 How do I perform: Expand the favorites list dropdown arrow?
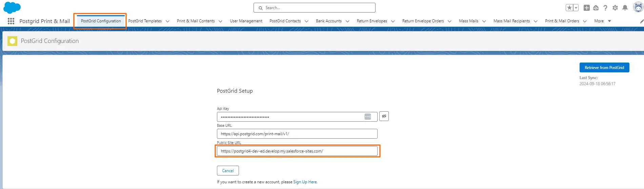pyautogui.click(x=576, y=8)
